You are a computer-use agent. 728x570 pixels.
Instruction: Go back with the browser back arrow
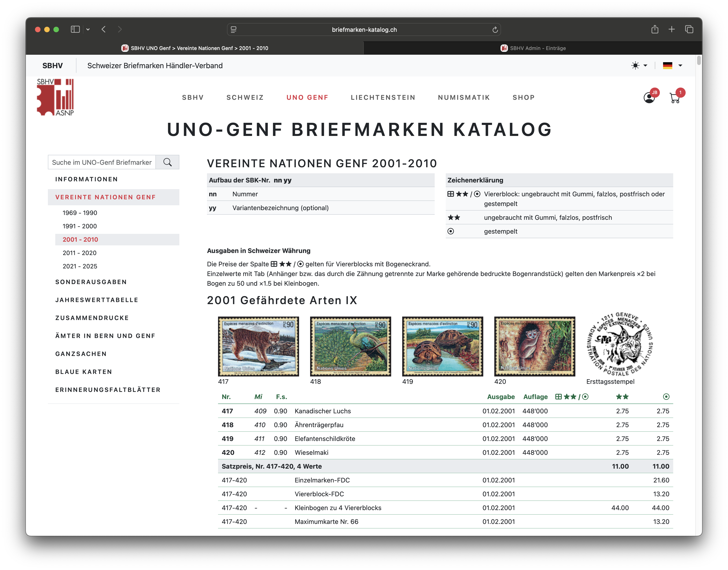(104, 29)
